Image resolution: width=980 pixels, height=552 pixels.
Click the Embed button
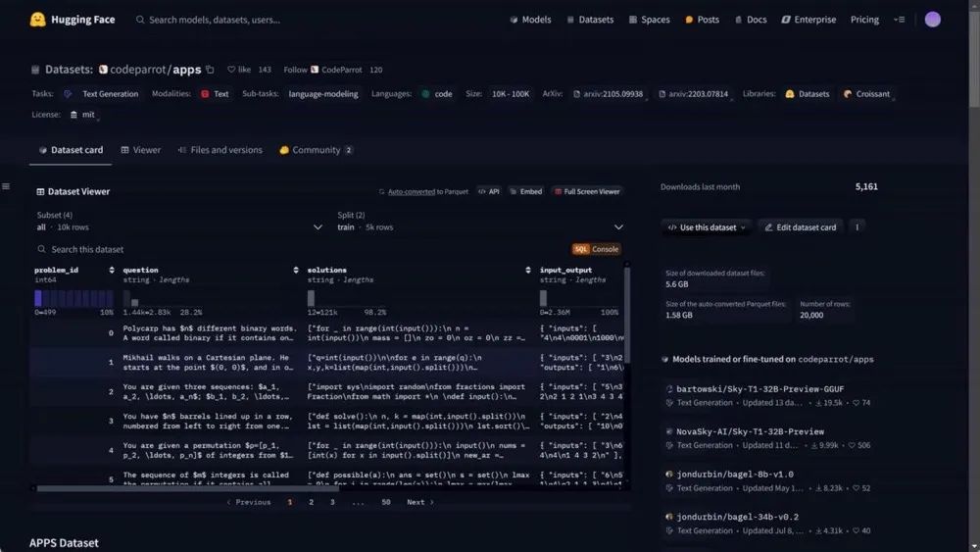coord(525,191)
